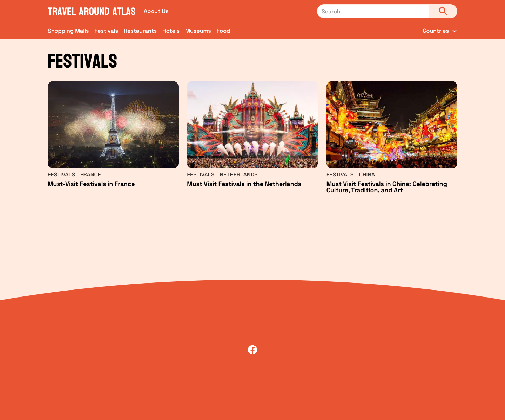Viewport: 505px width, 420px height.
Task: Open the Countries menu label
Action: [x=436, y=31]
